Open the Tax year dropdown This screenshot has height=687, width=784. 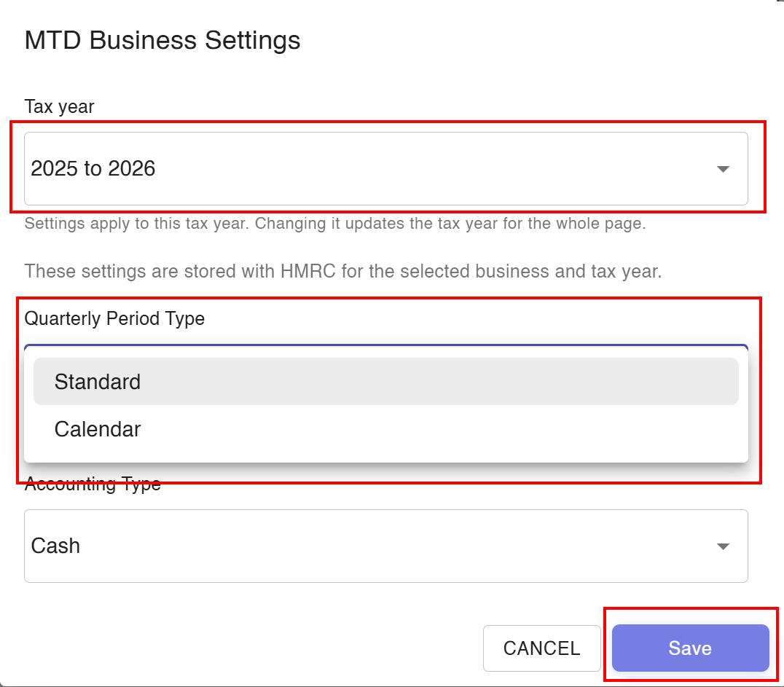[386, 168]
